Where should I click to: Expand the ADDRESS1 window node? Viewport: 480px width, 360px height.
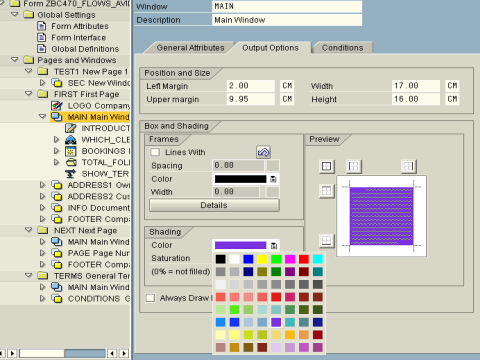[x=42, y=185]
